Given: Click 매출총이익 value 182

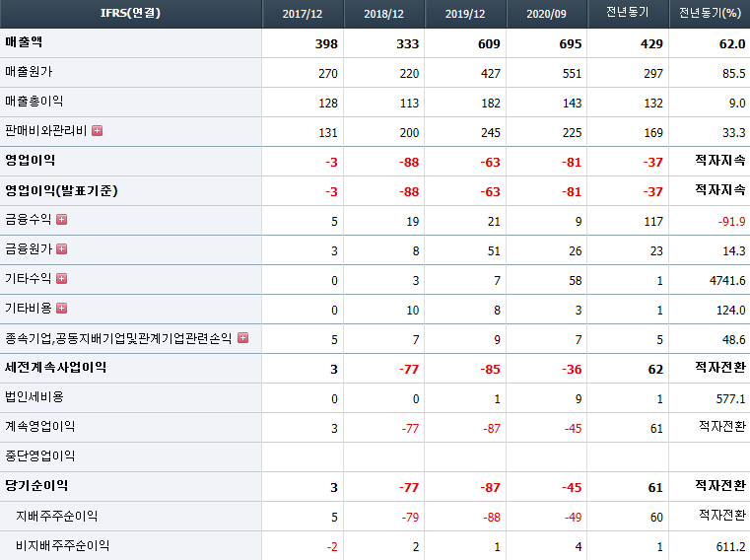Looking at the screenshot, I should pos(490,104).
